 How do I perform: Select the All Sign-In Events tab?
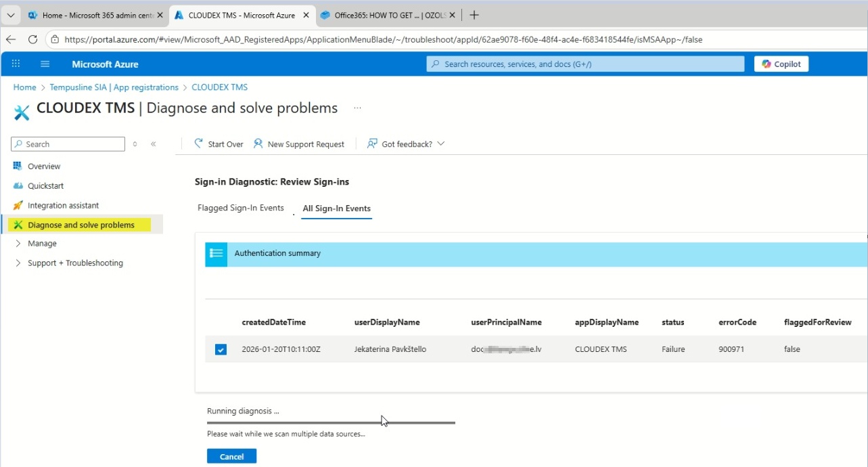click(x=336, y=208)
